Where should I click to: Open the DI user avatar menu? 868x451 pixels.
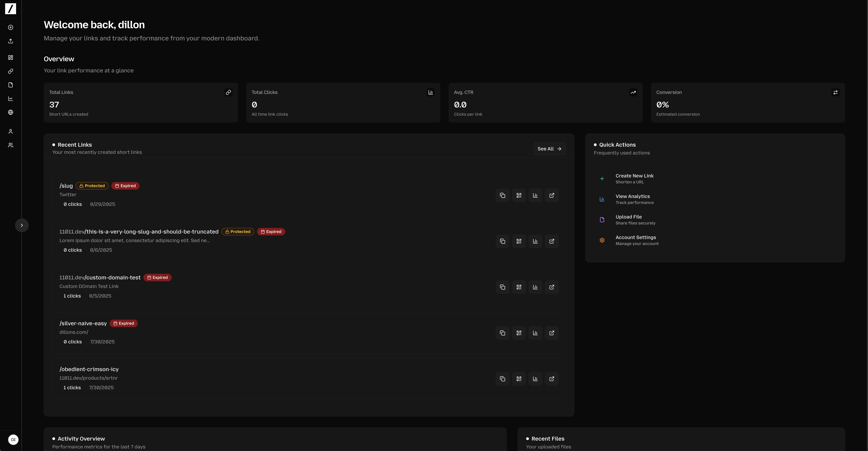coord(13,440)
